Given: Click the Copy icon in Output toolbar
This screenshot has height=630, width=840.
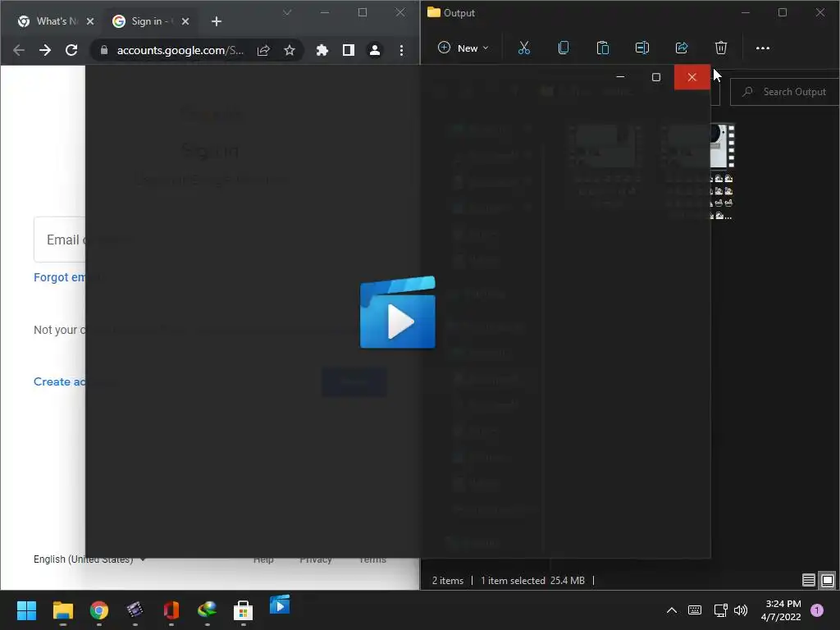Looking at the screenshot, I should (563, 48).
